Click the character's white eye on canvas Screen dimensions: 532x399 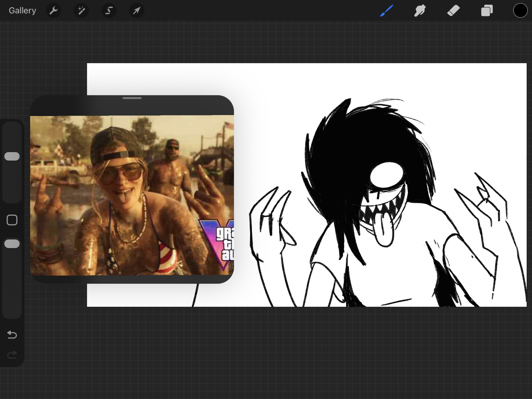point(386,175)
